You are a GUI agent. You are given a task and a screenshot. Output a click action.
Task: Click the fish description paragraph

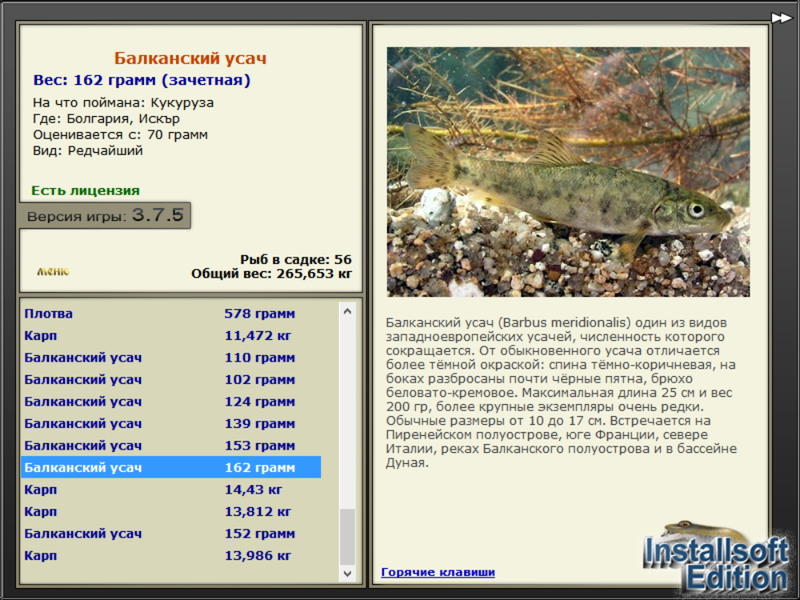point(561,392)
